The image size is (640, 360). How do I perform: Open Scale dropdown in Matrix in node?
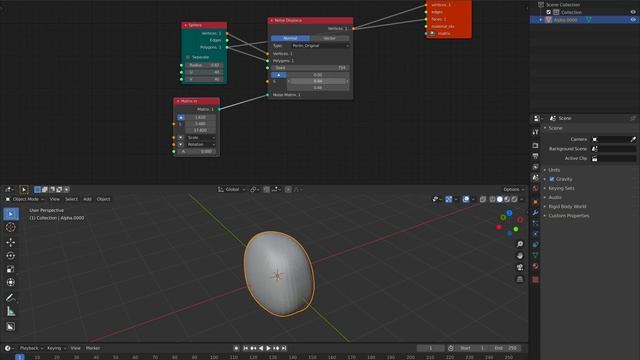tap(201, 138)
